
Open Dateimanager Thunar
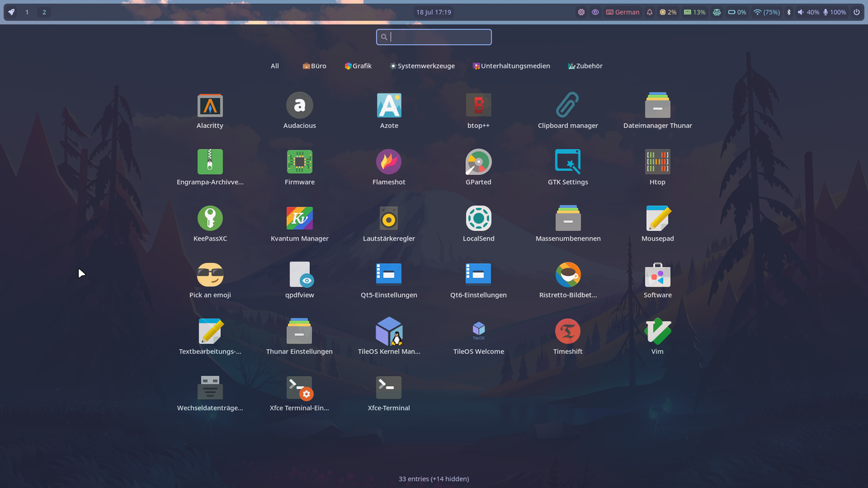coord(658,110)
